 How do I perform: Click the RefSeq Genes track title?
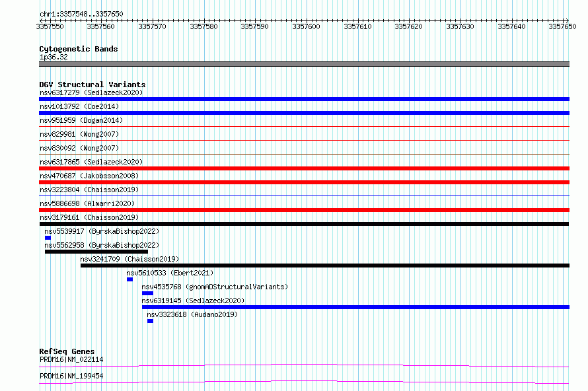click(x=67, y=351)
